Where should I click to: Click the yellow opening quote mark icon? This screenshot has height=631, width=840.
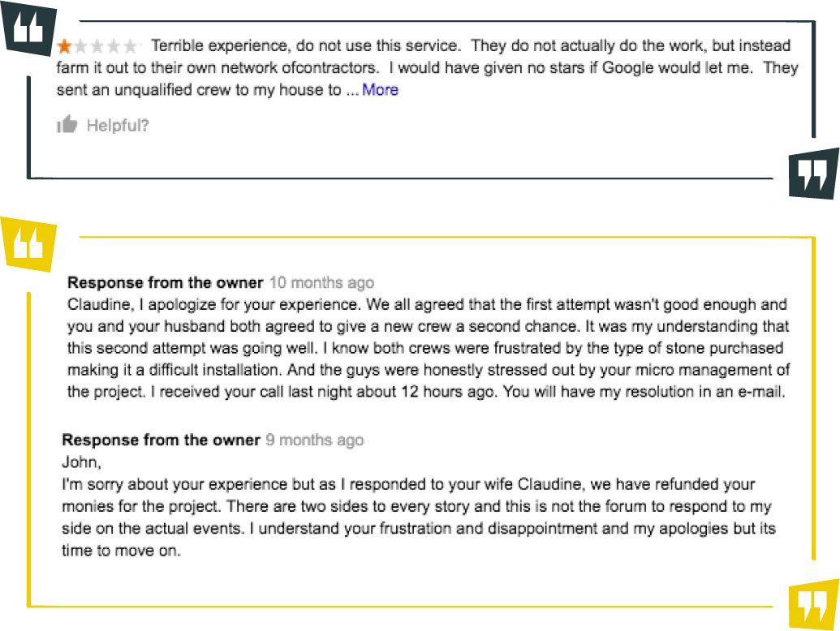(x=28, y=243)
